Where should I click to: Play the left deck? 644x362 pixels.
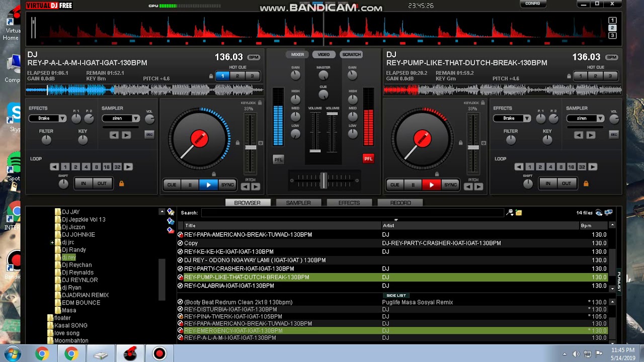(208, 185)
